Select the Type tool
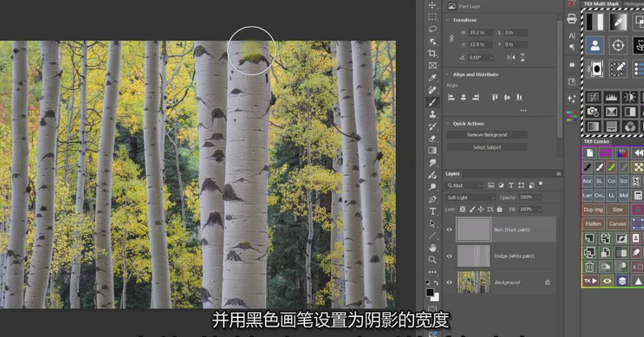Viewport: 644px width, 337px height. 432,211
